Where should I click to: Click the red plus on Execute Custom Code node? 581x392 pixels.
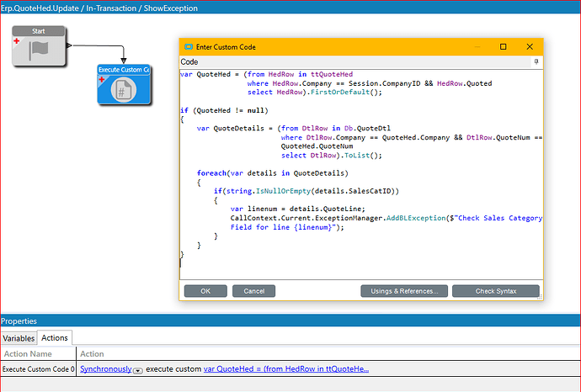(102, 79)
